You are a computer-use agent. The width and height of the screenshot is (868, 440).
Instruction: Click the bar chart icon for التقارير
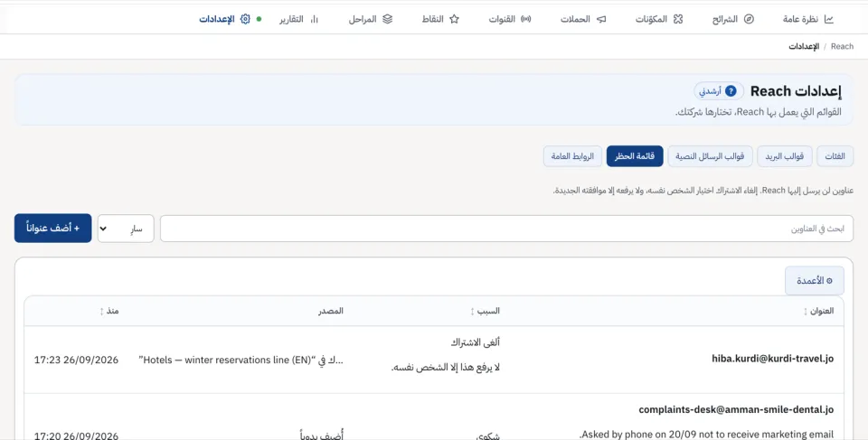[x=315, y=19]
